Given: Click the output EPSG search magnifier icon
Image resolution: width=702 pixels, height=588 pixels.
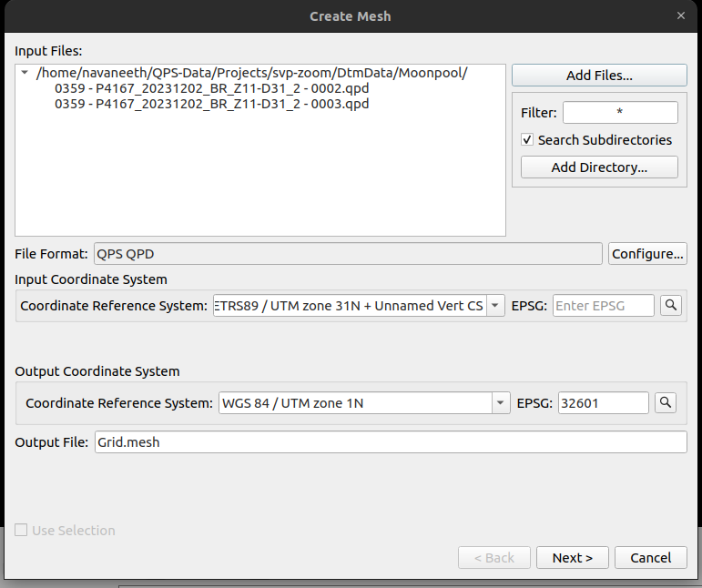Looking at the screenshot, I should tap(666, 402).
